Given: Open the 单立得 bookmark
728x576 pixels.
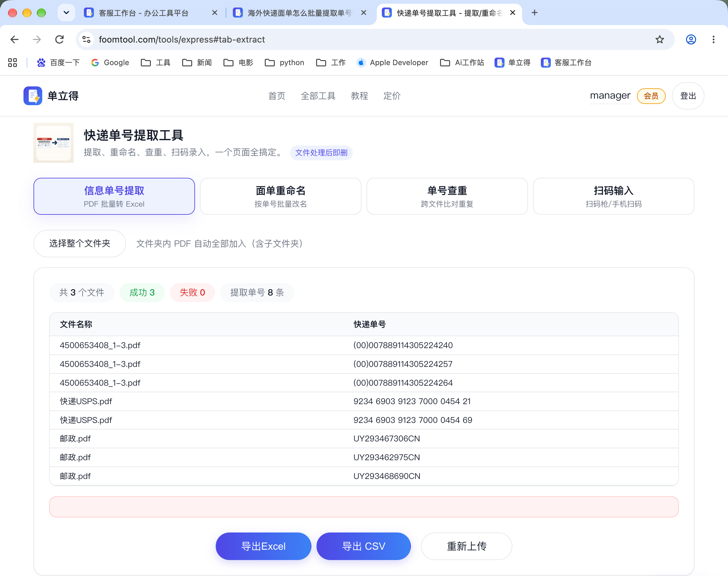Looking at the screenshot, I should [x=513, y=62].
